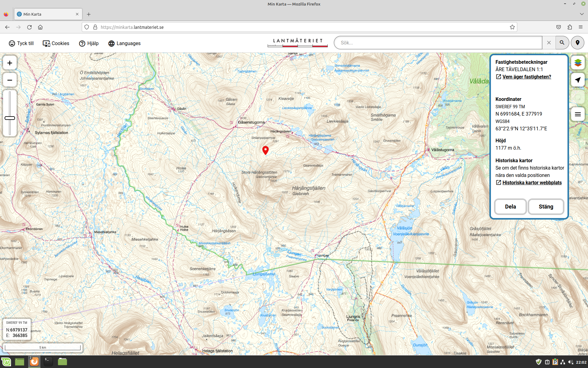Activate the locate-me arrow icon
Image resolution: width=588 pixels, height=368 pixels.
point(578,80)
